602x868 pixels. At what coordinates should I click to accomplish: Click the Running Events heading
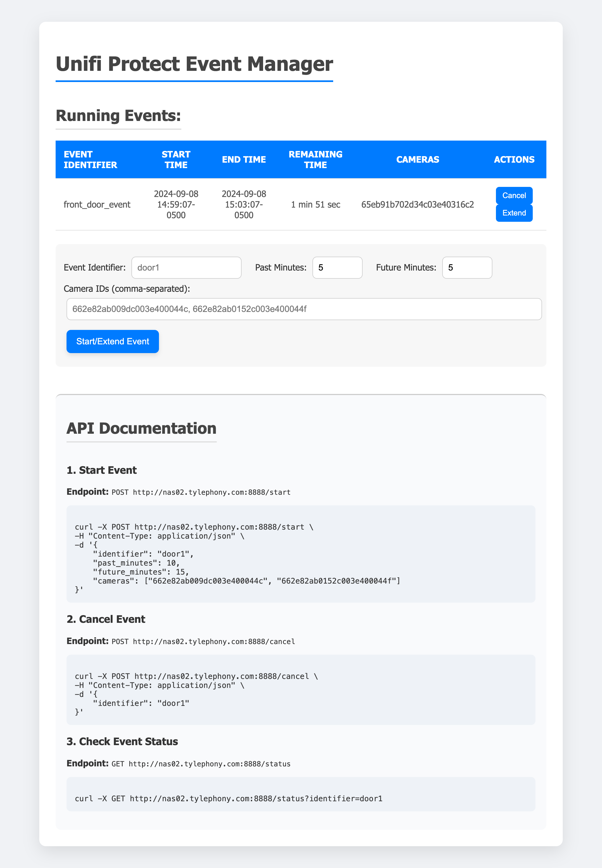(119, 116)
